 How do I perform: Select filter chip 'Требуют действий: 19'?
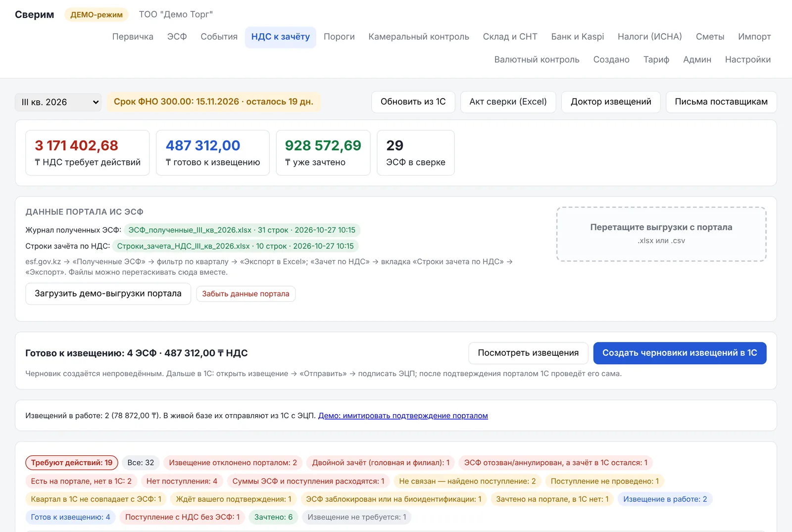click(72, 463)
